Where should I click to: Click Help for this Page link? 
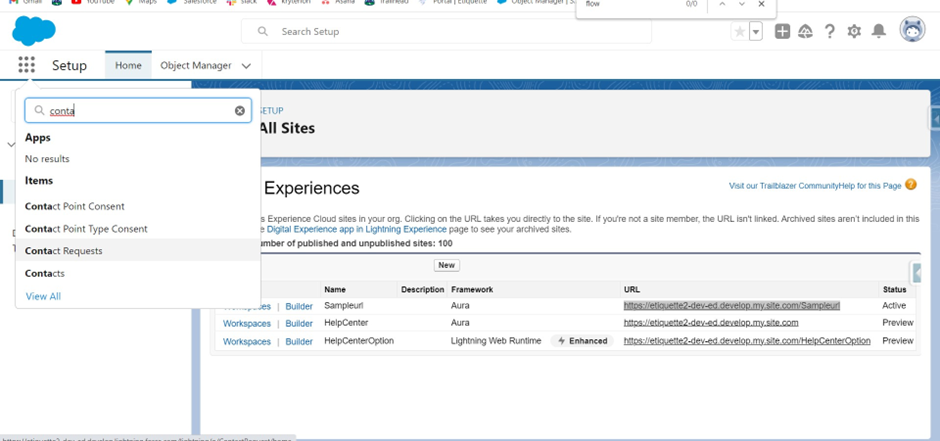(870, 186)
